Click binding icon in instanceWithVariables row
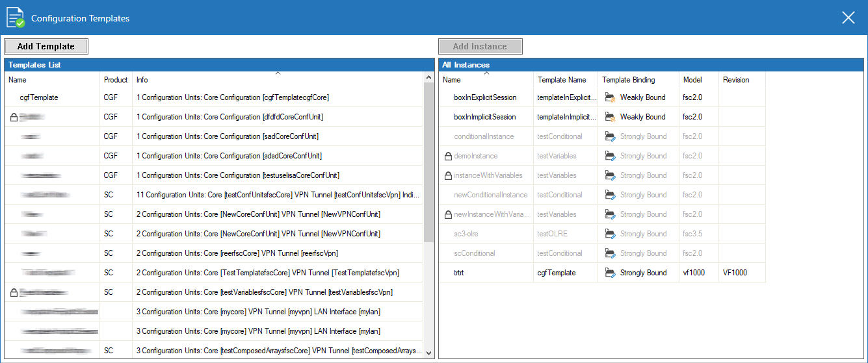Viewport: 868px width, 363px height. [x=610, y=175]
